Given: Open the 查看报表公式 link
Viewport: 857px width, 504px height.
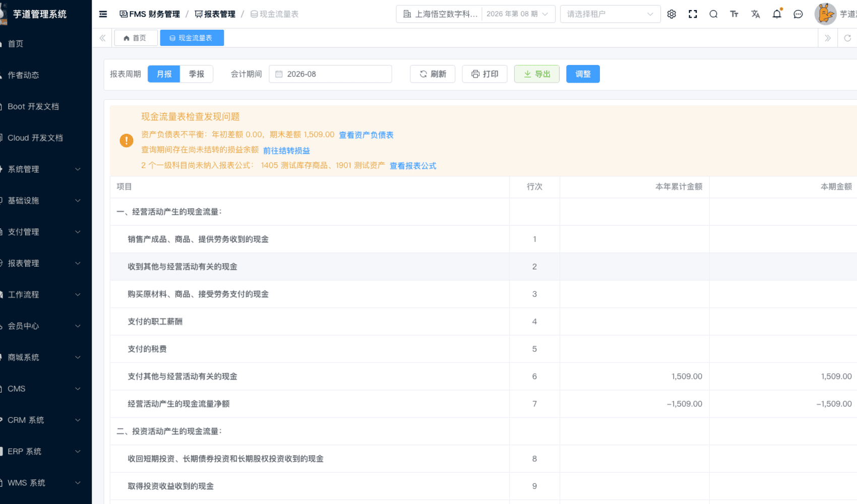Looking at the screenshot, I should click(x=413, y=166).
